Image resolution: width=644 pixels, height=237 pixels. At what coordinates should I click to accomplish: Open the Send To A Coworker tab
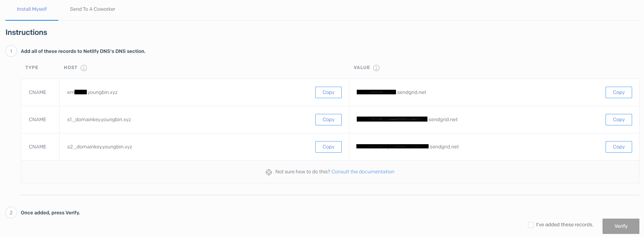point(93,9)
